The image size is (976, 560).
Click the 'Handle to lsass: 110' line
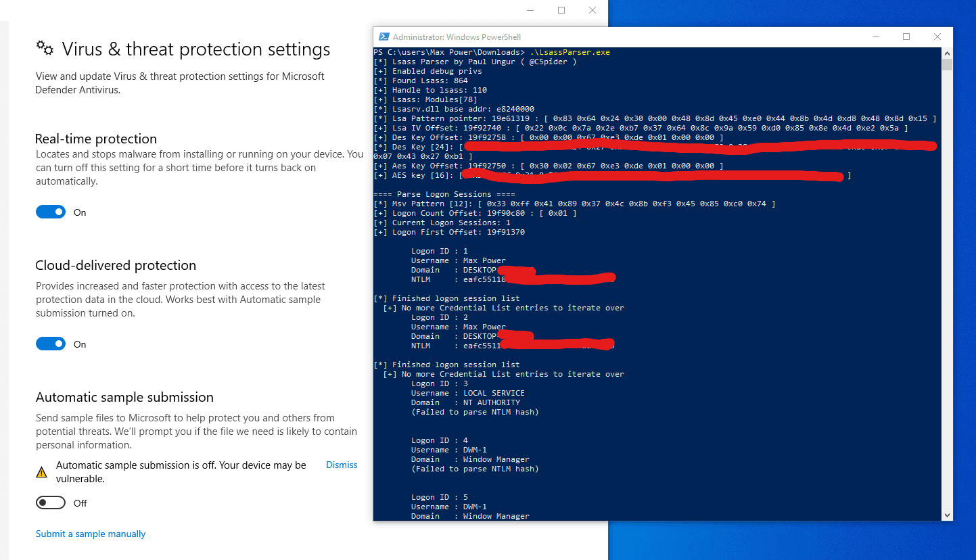pos(430,90)
